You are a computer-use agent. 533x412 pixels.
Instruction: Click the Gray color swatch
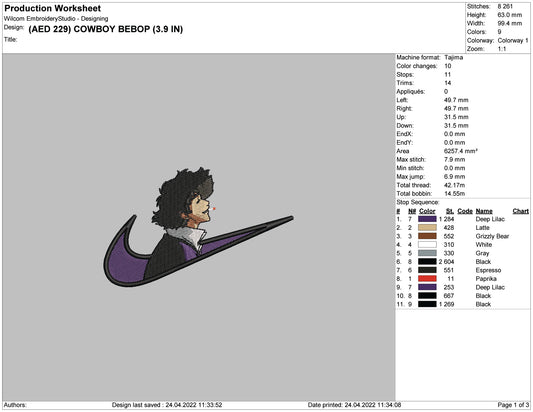pos(427,253)
